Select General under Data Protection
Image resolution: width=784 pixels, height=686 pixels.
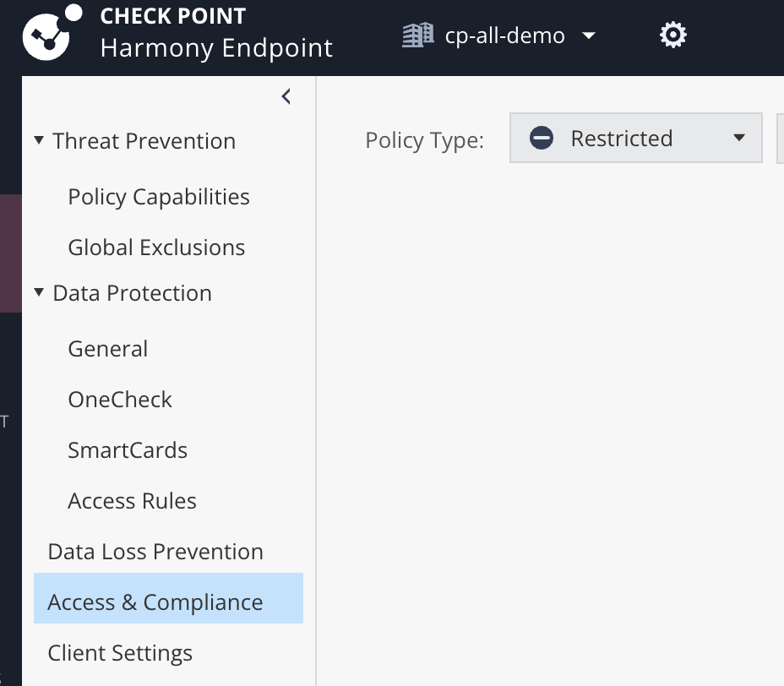coord(107,348)
